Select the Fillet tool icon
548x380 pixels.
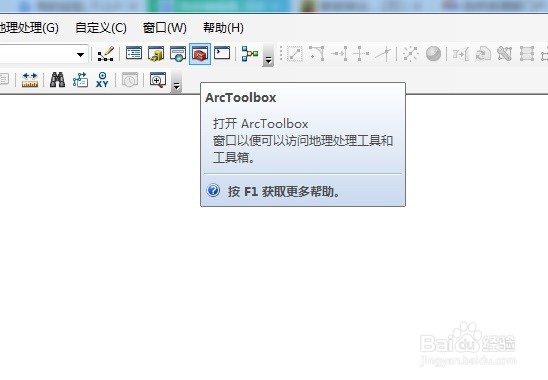click(x=317, y=54)
